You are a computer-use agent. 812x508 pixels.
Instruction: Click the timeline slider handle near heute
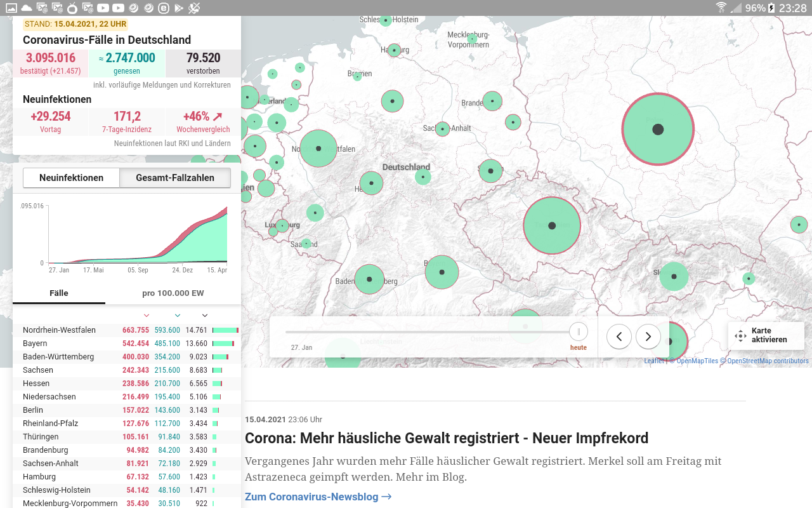579,331
